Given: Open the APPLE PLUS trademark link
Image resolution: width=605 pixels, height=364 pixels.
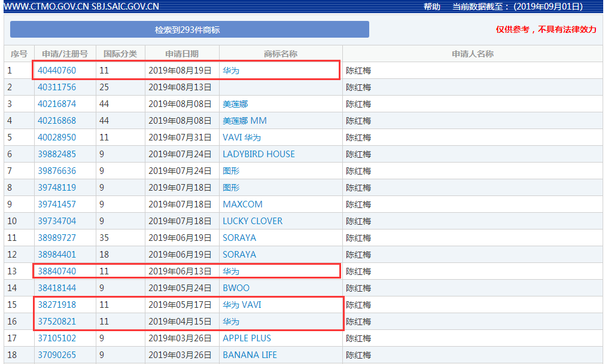Looking at the screenshot, I should (x=247, y=338).
